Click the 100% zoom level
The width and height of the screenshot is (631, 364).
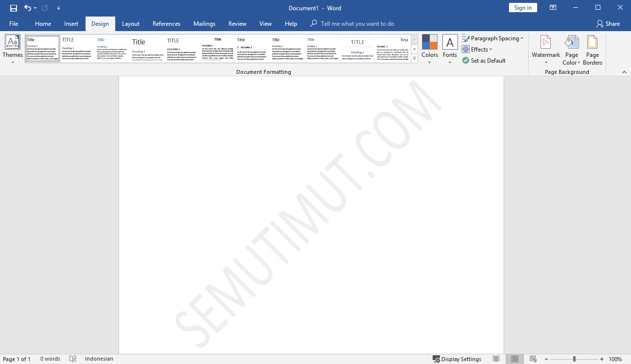pyautogui.click(x=615, y=359)
